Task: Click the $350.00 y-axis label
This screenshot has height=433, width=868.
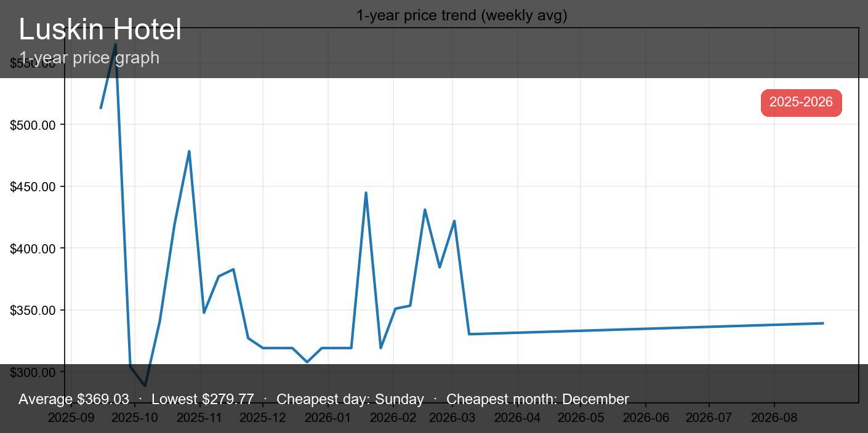Action: (x=33, y=311)
